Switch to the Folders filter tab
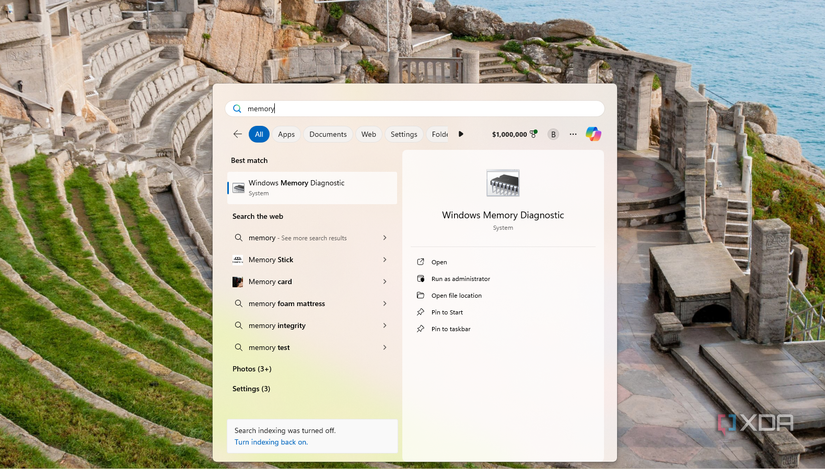 click(439, 134)
